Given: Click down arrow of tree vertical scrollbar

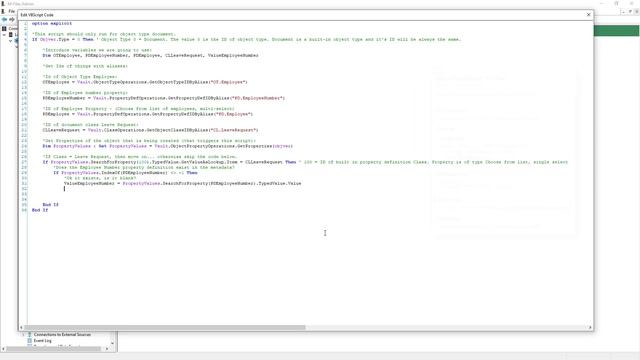Looking at the screenshot, I should [113, 343].
